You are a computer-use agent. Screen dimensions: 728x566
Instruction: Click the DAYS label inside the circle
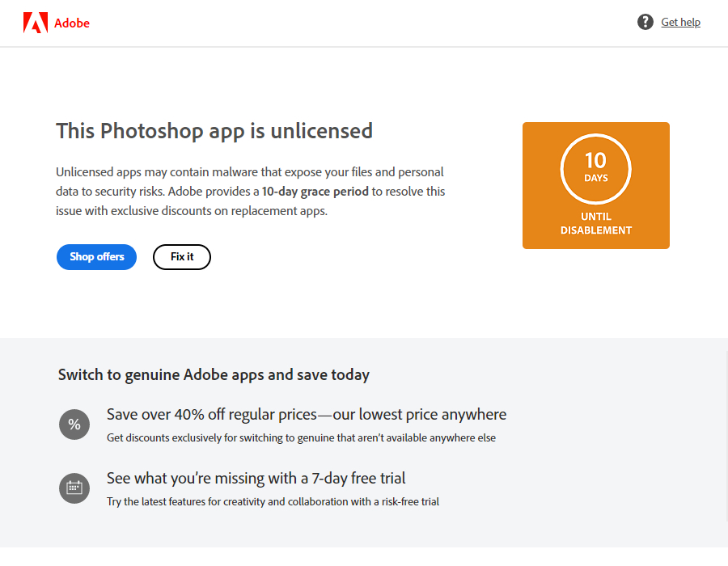(595, 178)
